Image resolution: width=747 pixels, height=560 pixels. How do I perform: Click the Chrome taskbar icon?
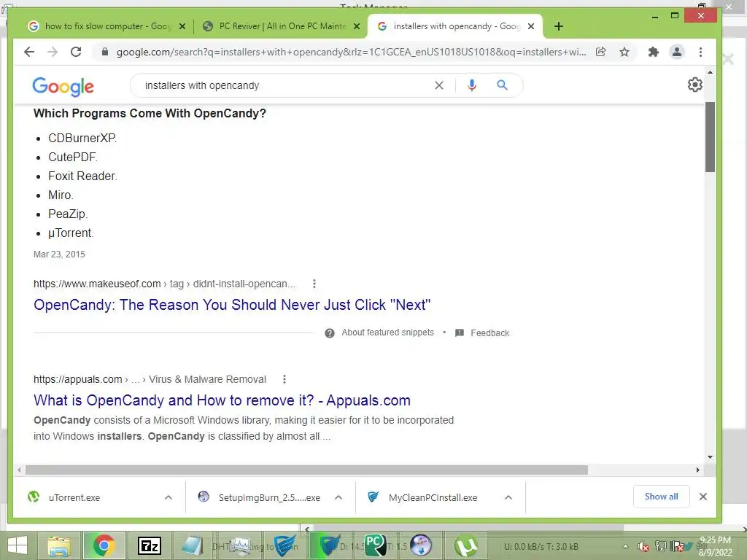104,545
